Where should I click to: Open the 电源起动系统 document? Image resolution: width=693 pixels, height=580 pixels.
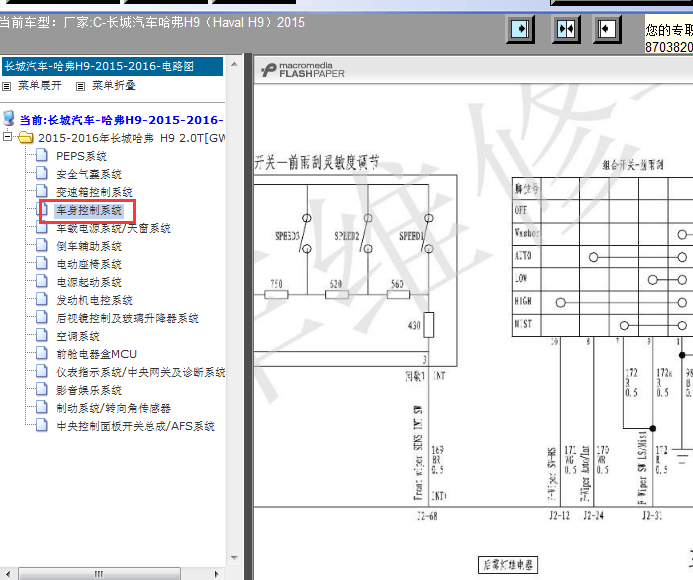pyautogui.click(x=89, y=282)
